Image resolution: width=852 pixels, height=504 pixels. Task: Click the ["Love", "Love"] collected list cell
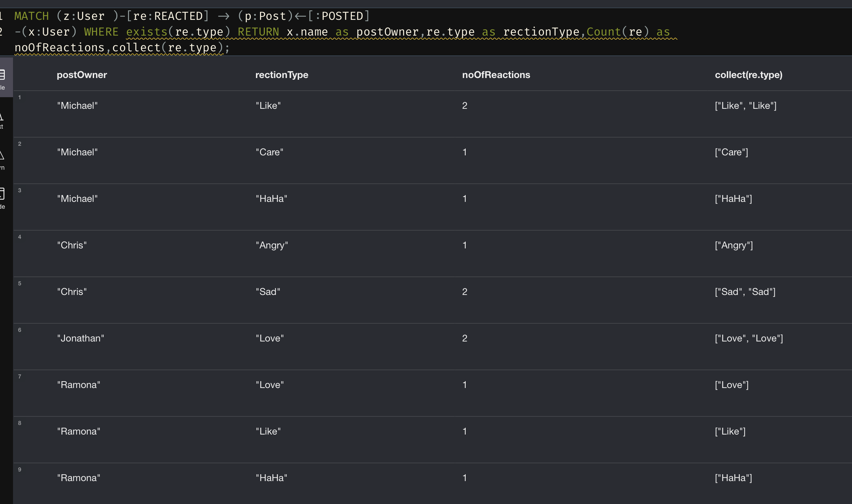(749, 338)
